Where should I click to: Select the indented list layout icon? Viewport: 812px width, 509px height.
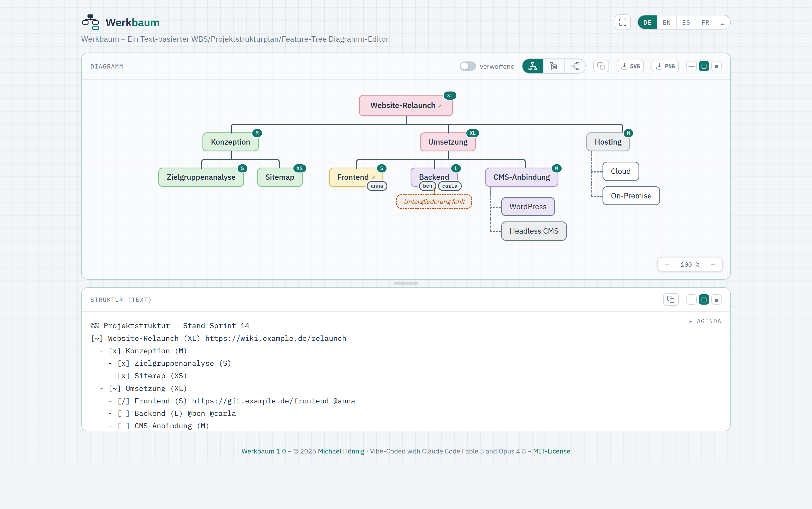point(554,66)
